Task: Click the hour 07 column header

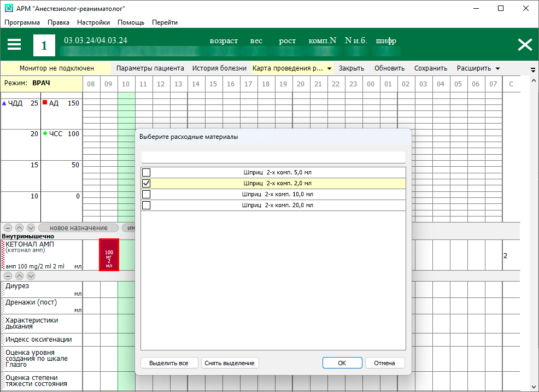Action: pyautogui.click(x=493, y=84)
